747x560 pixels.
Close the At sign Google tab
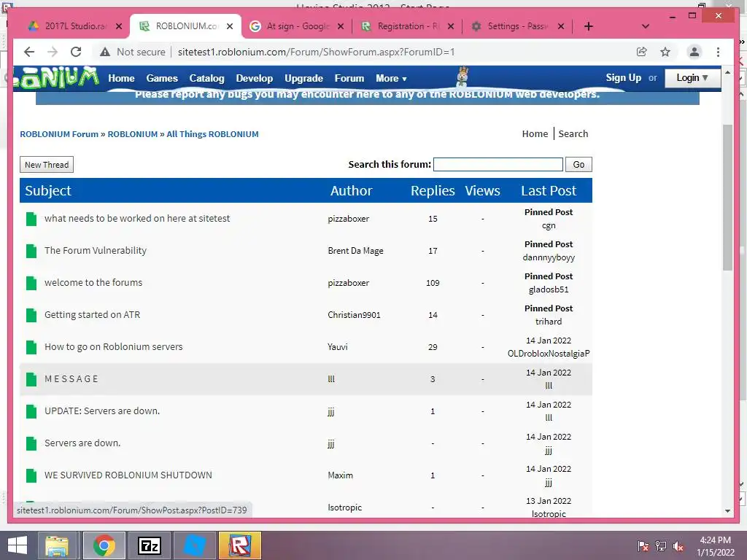coord(341,26)
